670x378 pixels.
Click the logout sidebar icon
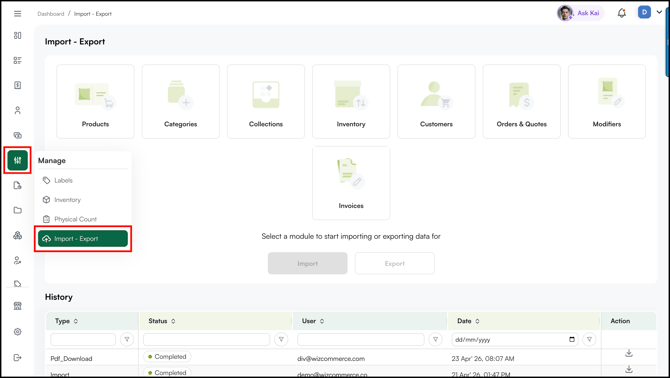[x=18, y=357]
